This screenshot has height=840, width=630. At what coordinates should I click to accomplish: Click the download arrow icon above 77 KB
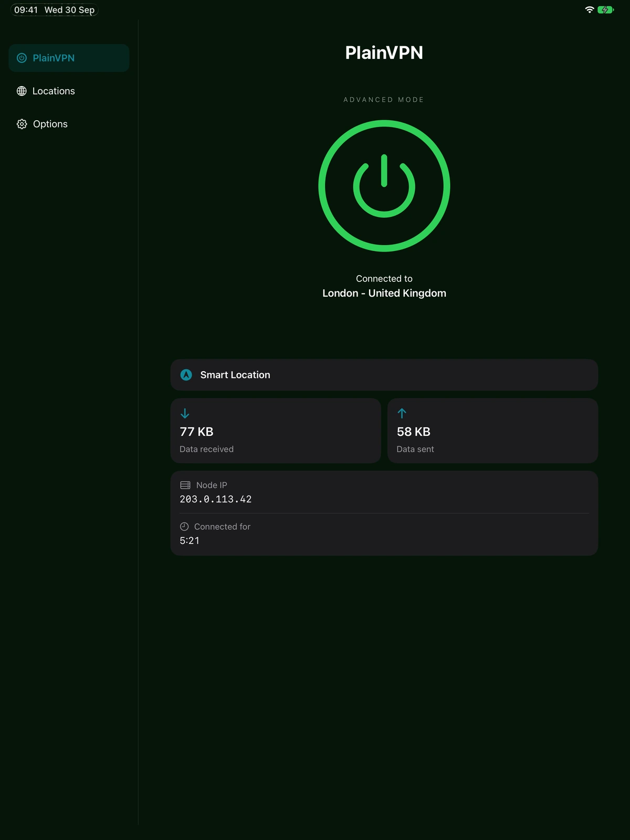pos(185,414)
